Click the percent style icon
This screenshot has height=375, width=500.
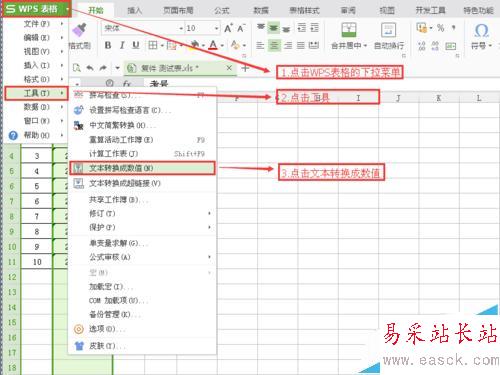tap(441, 28)
